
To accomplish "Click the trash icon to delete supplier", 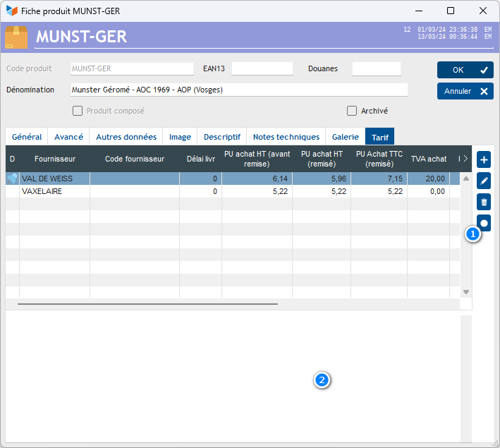I will (484, 202).
